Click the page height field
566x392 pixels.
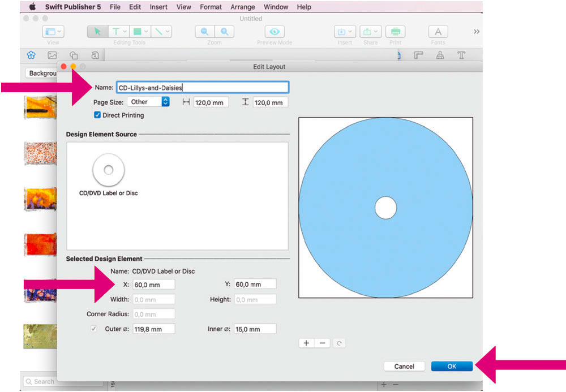coord(271,102)
